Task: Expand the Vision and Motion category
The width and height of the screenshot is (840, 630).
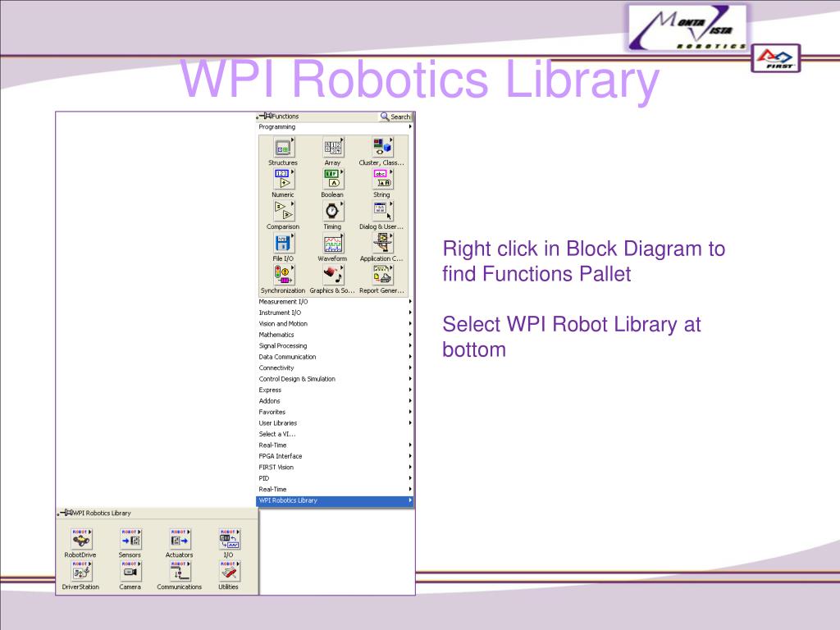Action: coord(336,323)
